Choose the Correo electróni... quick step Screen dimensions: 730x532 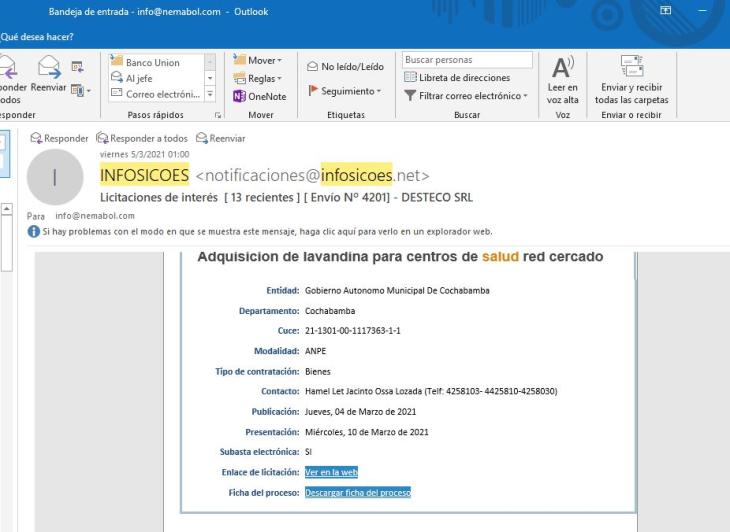(156, 94)
